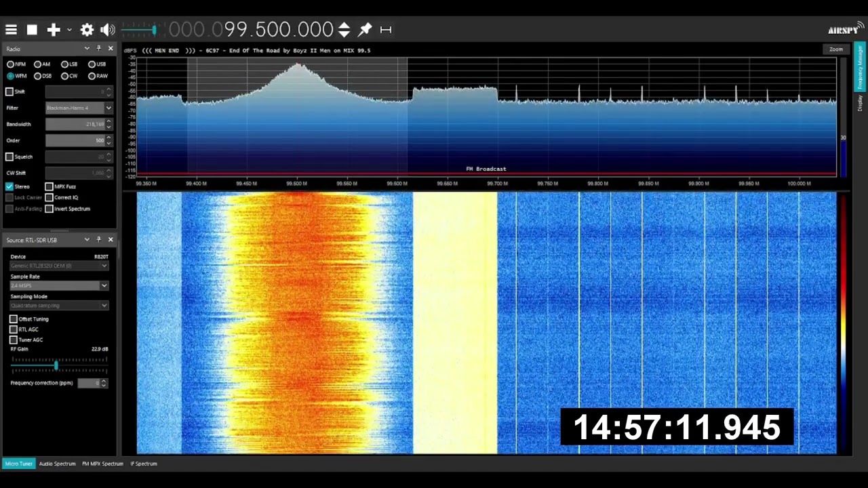Collapse the Source panel with its chevron
Screen dimensions: 868x488
click(87, 239)
